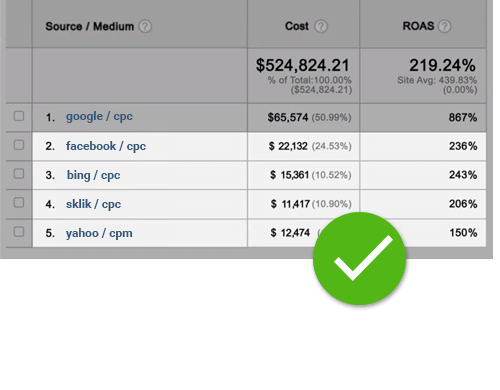Image resolution: width=500 pixels, height=390 pixels.
Task: Open the facebook / cpc source link
Action: (106, 146)
